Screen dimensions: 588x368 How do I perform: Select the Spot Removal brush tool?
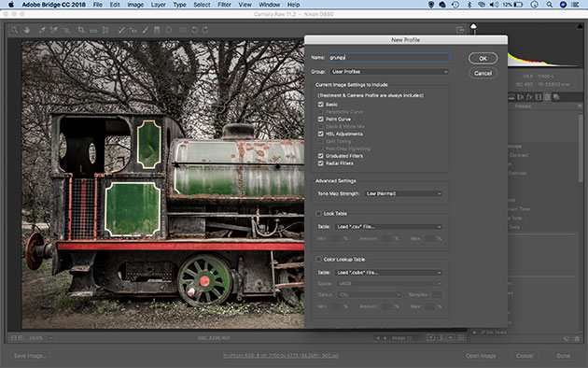121,30
